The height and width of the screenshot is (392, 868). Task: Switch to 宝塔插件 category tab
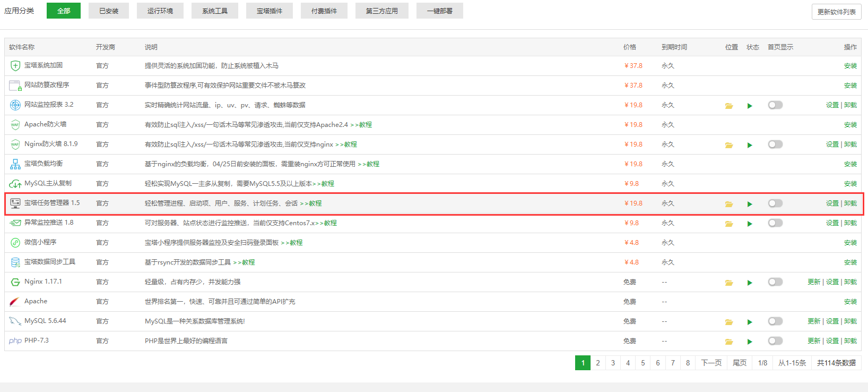[270, 11]
